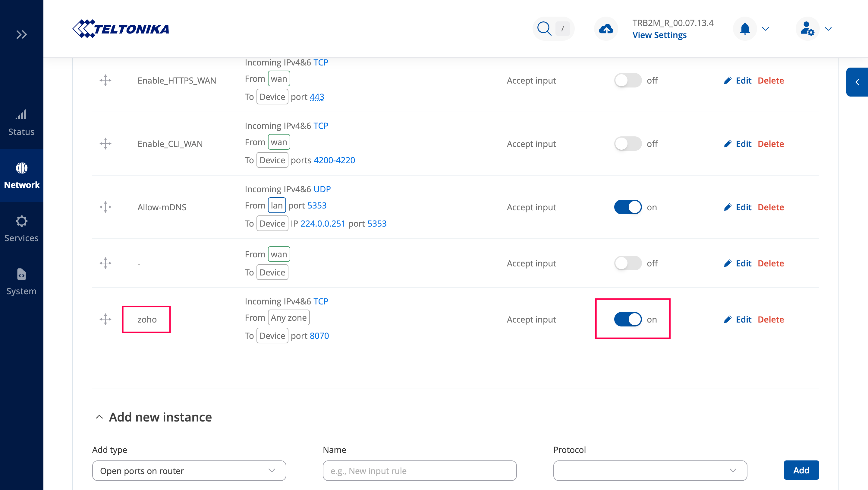868x490 pixels.
Task: Open the Services menu in sidebar
Action: tap(22, 228)
